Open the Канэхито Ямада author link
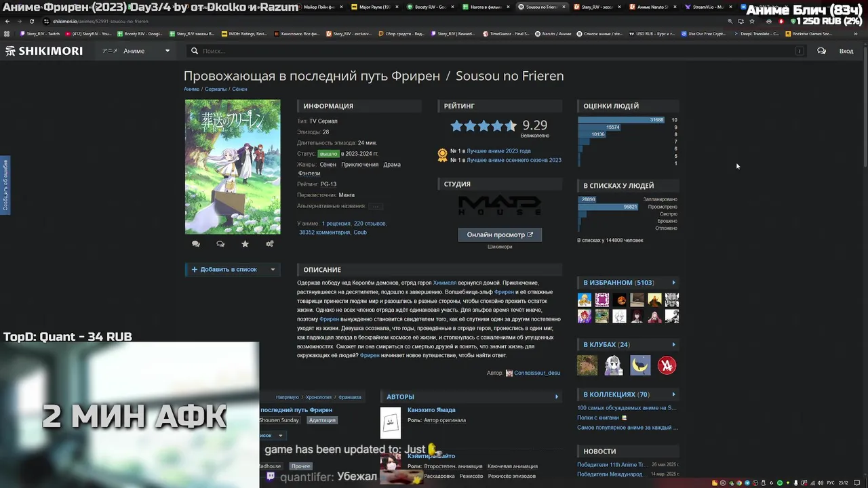The height and width of the screenshot is (488, 868). (x=431, y=410)
